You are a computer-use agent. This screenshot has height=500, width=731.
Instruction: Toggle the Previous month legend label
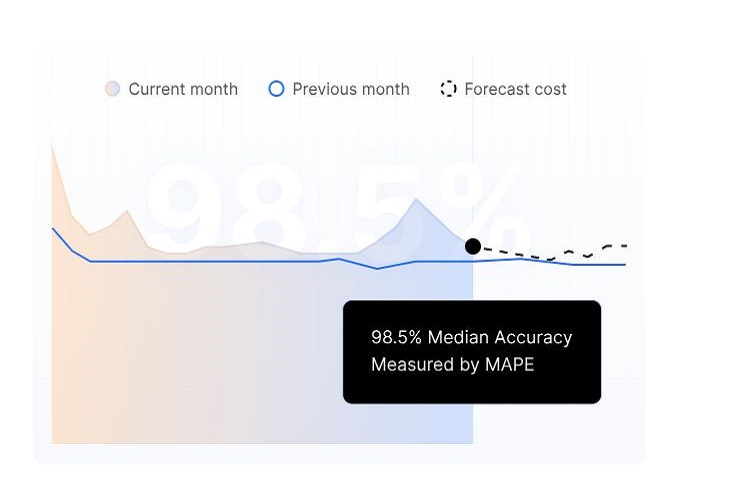[351, 89]
